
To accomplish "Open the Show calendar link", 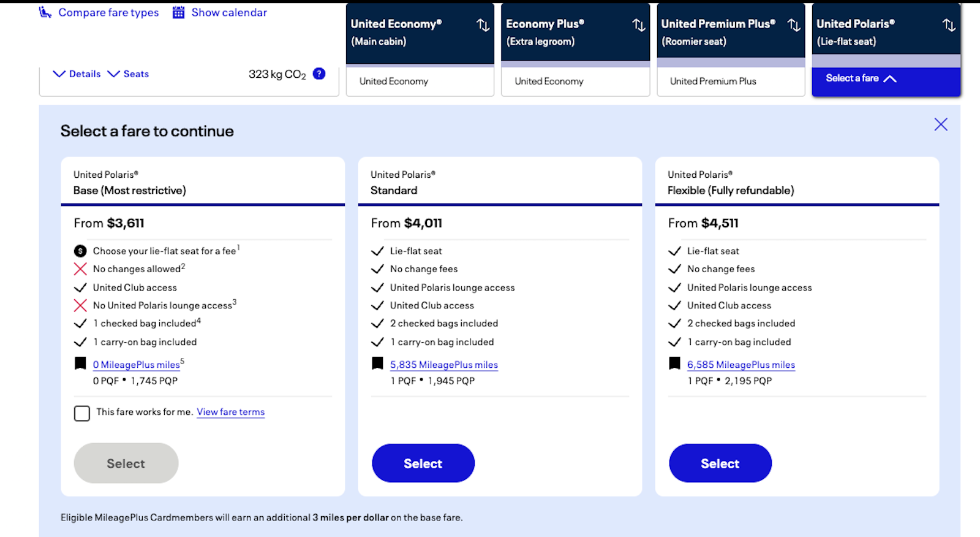I will [229, 12].
